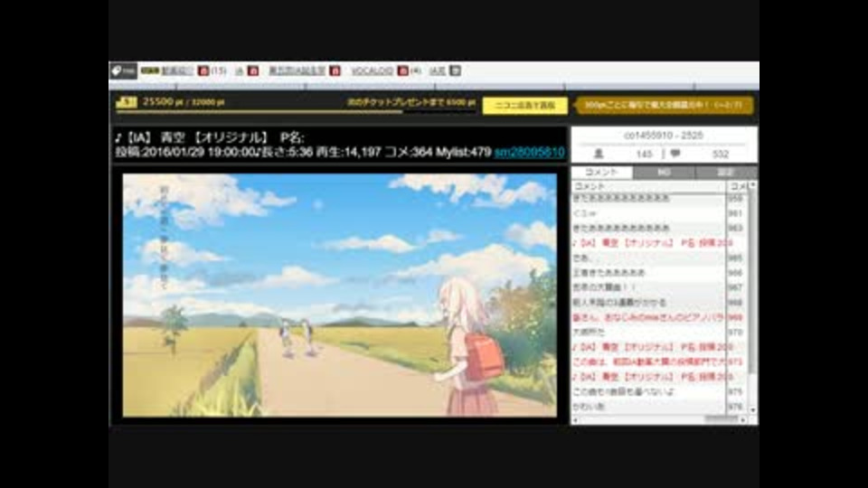The image size is (868, 488).
Task: Click the yellow Nico advertisement button
Action: (524, 105)
